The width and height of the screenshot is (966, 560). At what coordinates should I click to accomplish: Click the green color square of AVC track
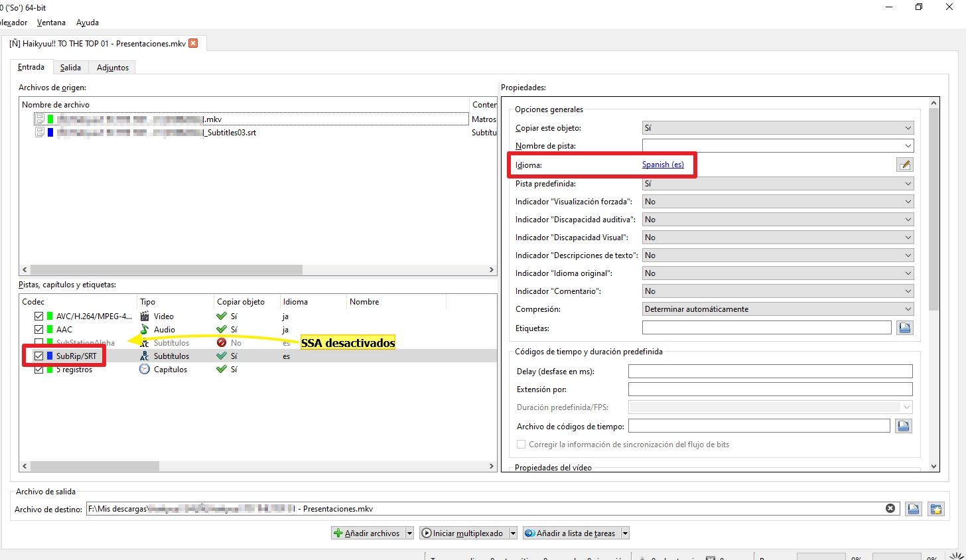(50, 316)
